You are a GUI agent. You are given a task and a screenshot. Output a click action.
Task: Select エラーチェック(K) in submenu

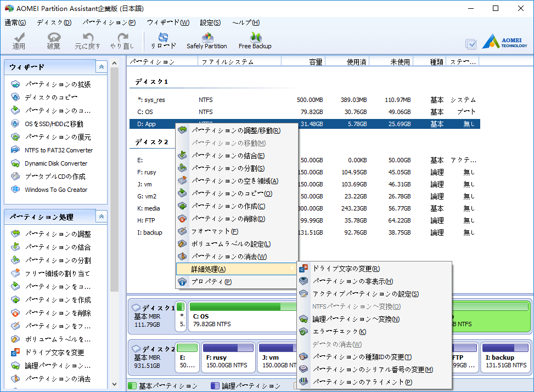click(374, 332)
